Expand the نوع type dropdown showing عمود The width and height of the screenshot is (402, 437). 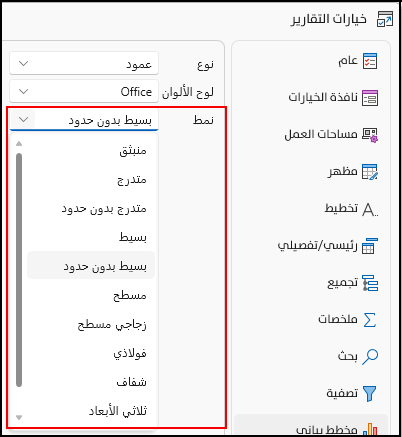click(x=84, y=63)
